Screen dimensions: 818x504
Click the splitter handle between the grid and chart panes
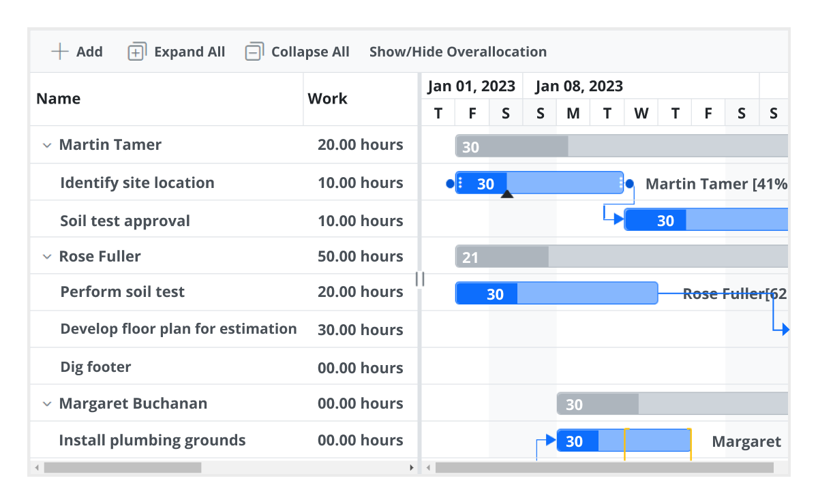click(x=420, y=279)
